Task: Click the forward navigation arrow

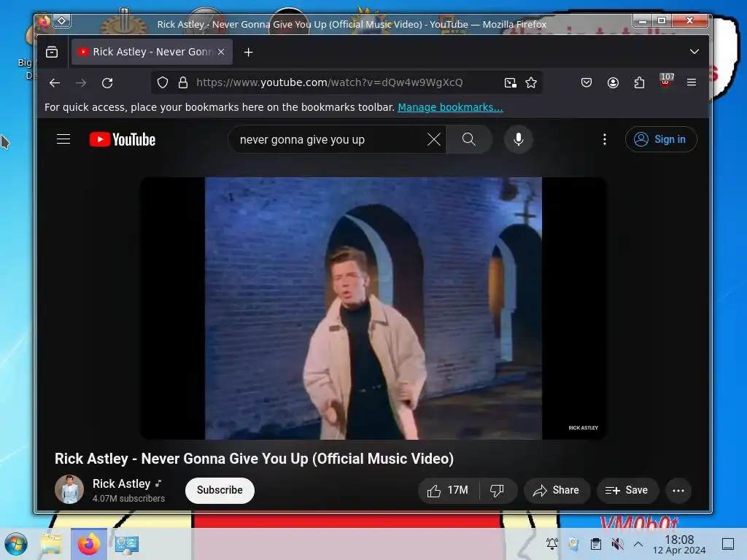Action: (81, 83)
